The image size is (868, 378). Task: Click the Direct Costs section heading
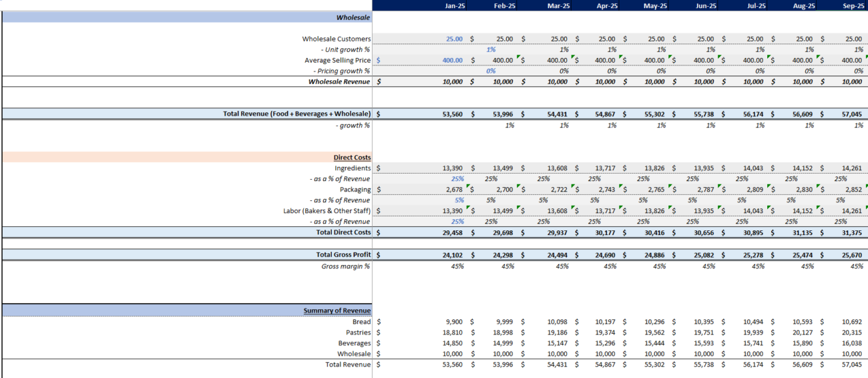353,158
